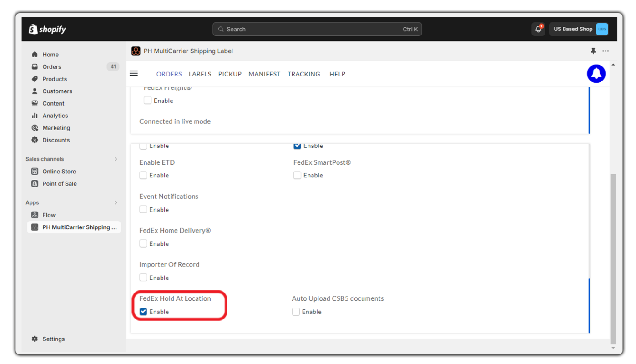
Task: Open the TRACKING tab
Action: [304, 74]
